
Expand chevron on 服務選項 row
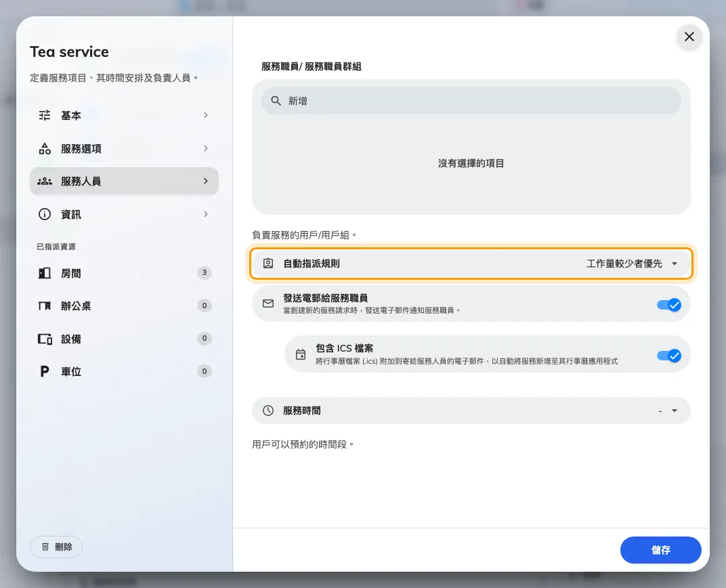point(206,148)
